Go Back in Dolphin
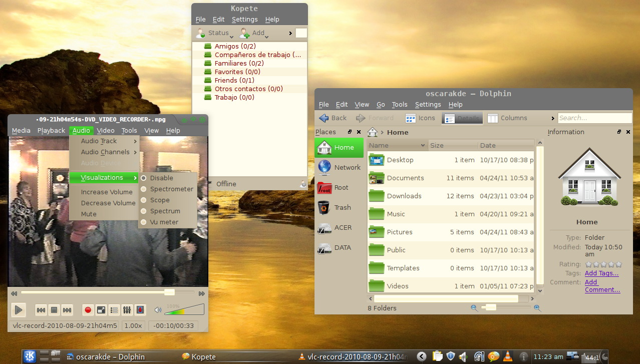This screenshot has width=640, height=364. (x=333, y=118)
